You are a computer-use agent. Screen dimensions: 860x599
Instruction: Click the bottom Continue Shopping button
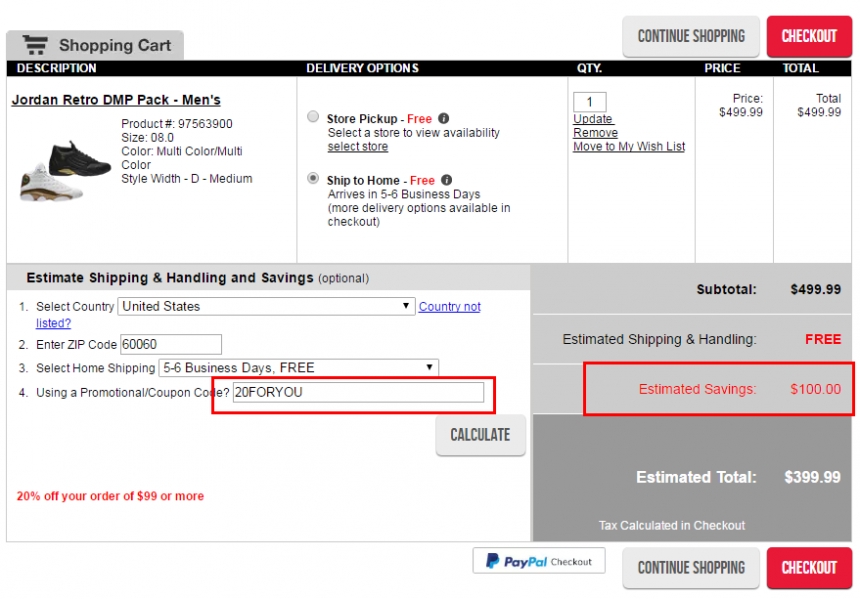(x=691, y=568)
